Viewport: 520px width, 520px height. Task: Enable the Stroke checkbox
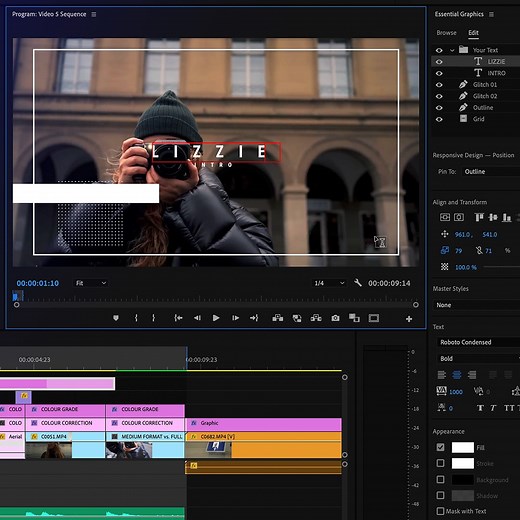pyautogui.click(x=440, y=463)
